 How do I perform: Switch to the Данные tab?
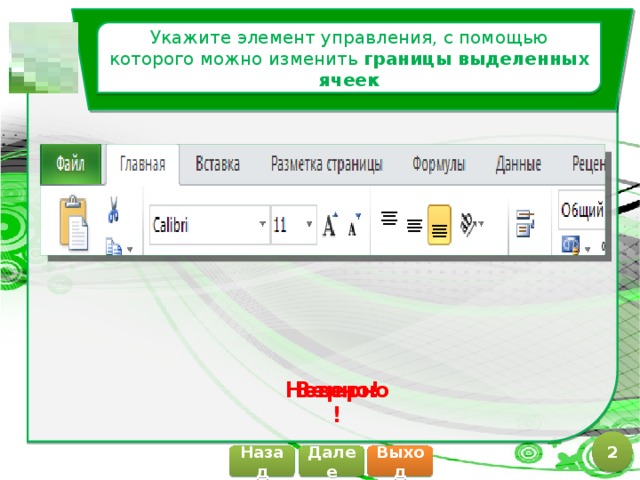tap(518, 164)
